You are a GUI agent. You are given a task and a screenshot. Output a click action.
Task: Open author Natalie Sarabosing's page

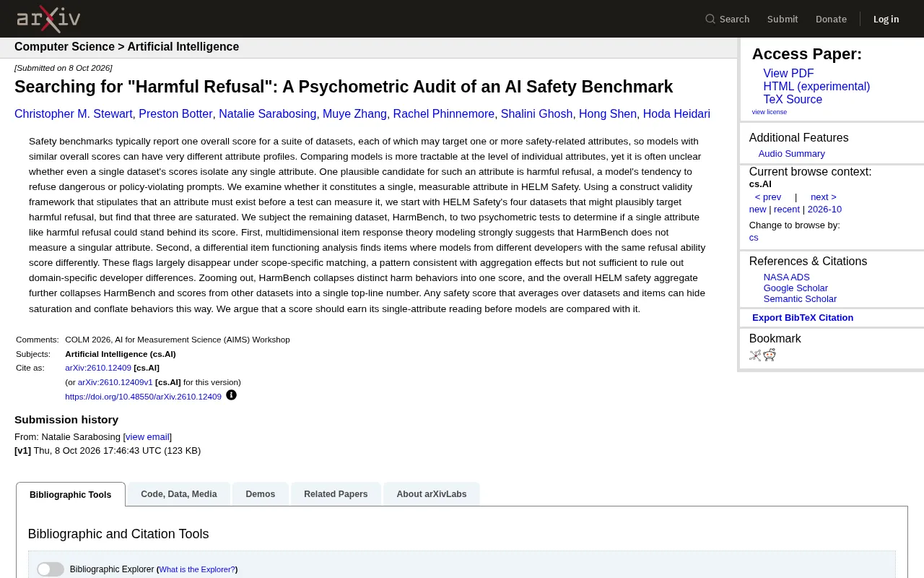267,114
